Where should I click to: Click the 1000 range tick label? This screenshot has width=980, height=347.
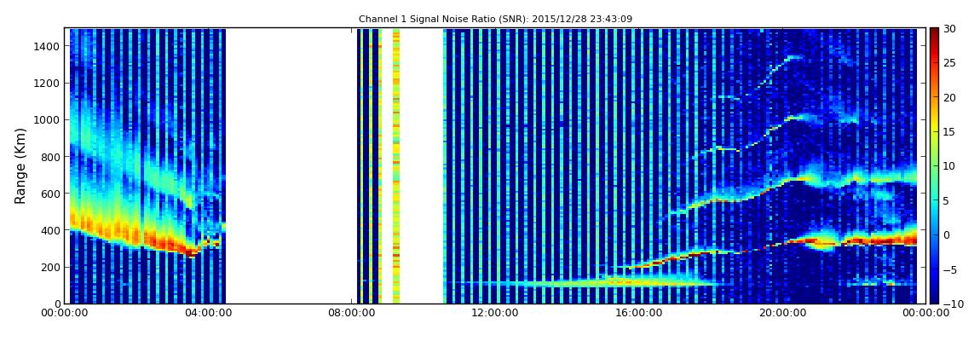tap(49, 120)
